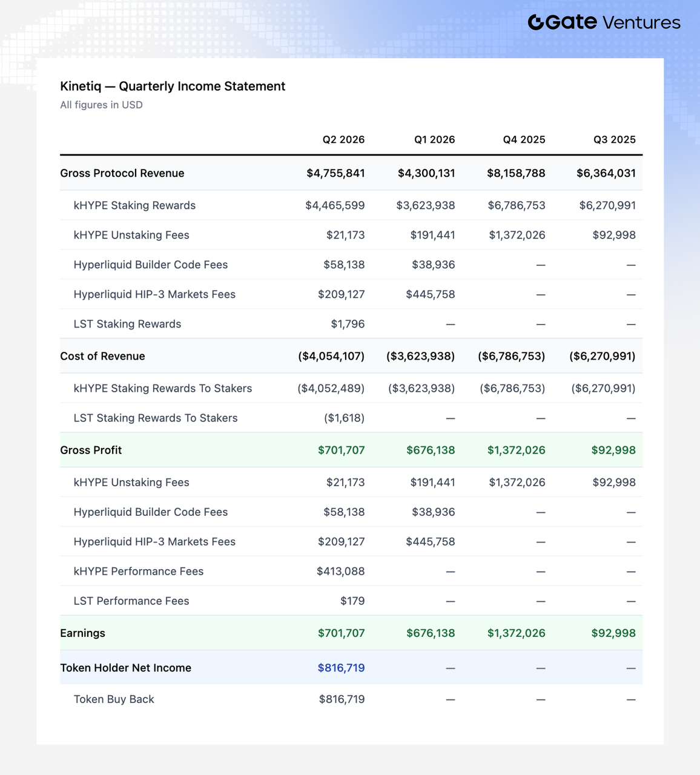Viewport: 700px width, 775px height.
Task: Click the Q4 2025 column header
Action: coord(524,140)
